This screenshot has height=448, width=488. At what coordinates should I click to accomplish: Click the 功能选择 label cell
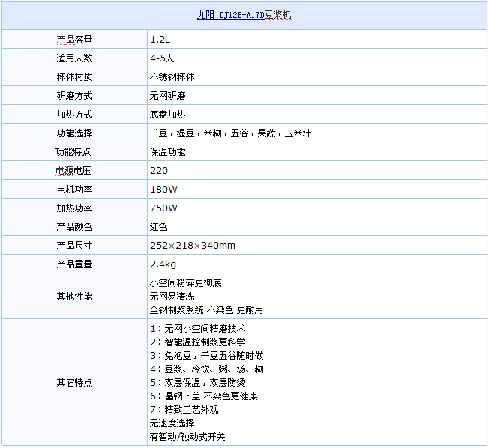click(74, 133)
